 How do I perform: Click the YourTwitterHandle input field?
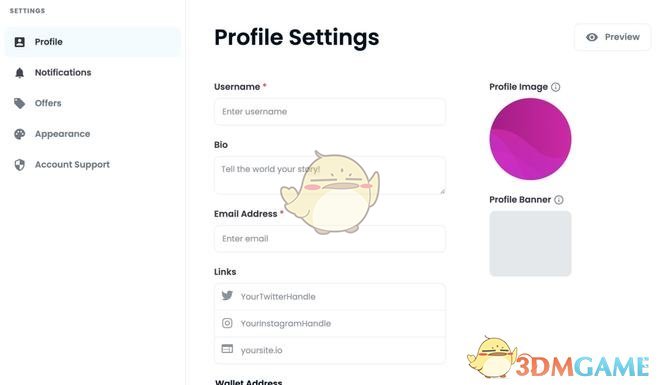click(x=330, y=297)
